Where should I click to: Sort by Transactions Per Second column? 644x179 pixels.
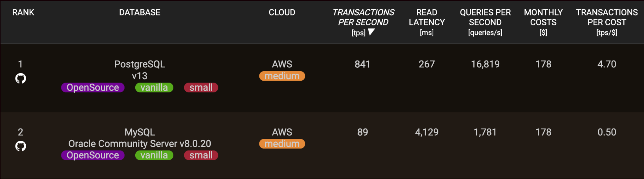coord(363,17)
